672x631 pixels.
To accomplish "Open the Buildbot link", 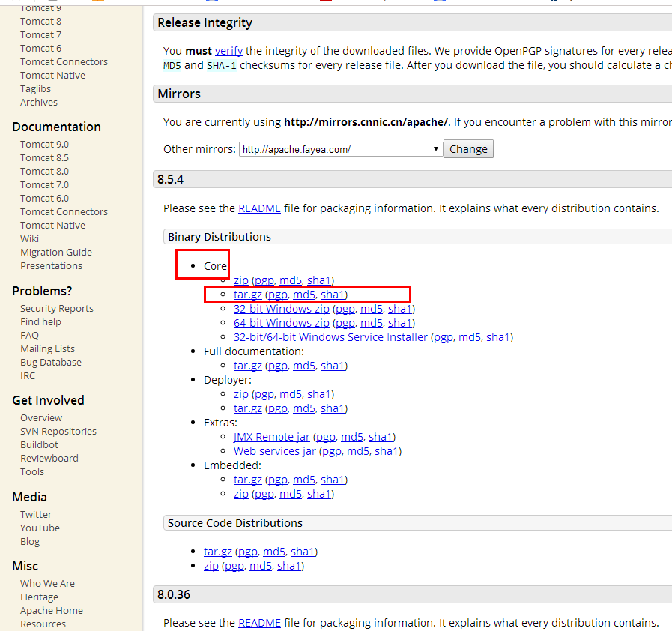I will tap(40, 445).
